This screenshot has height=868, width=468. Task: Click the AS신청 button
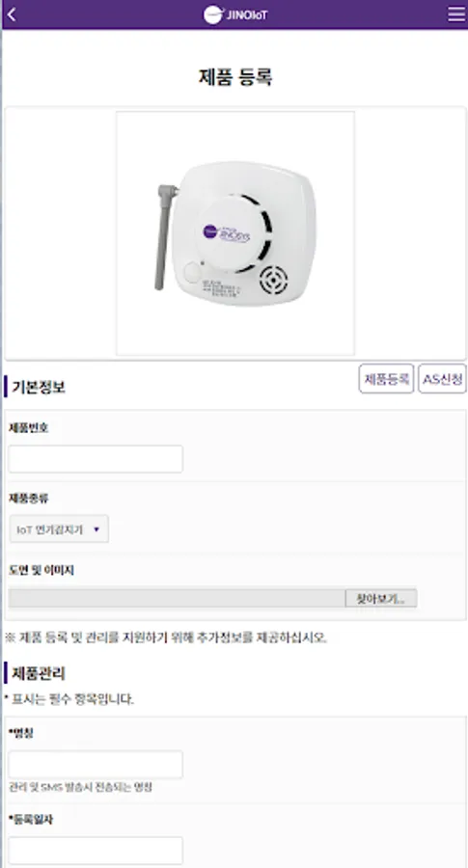click(x=442, y=379)
